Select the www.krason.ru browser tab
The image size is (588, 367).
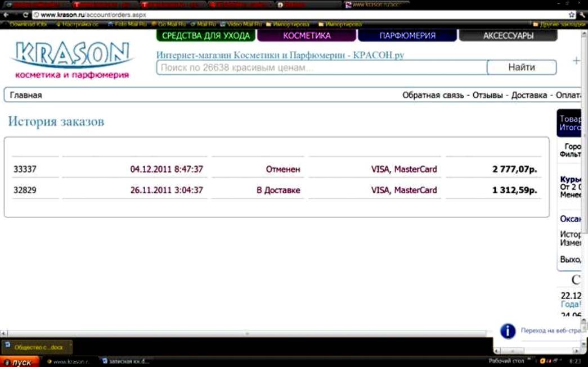point(375,5)
